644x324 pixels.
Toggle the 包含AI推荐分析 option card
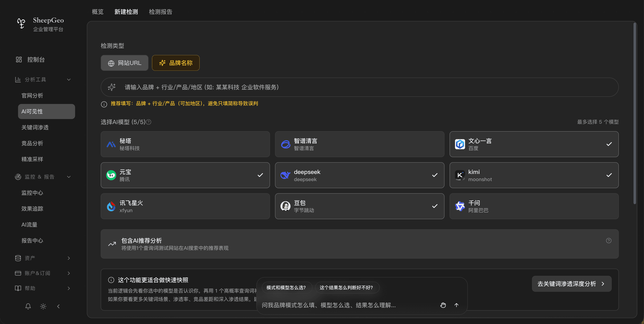click(360, 244)
